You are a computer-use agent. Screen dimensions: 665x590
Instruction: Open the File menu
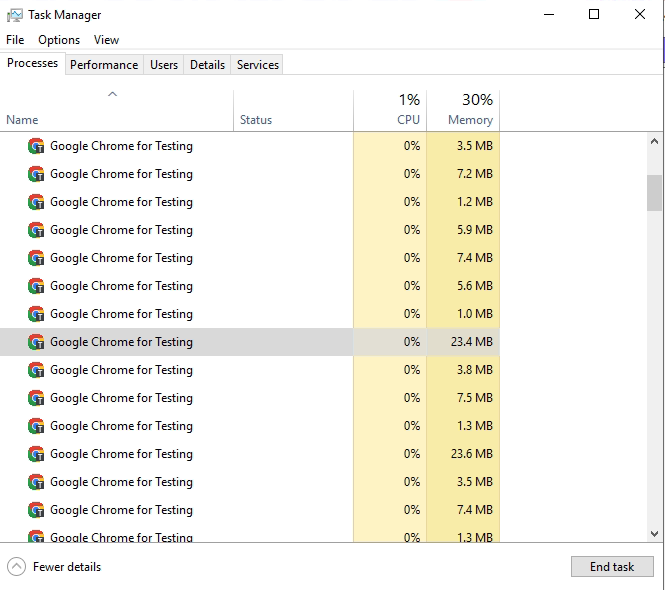coord(15,40)
